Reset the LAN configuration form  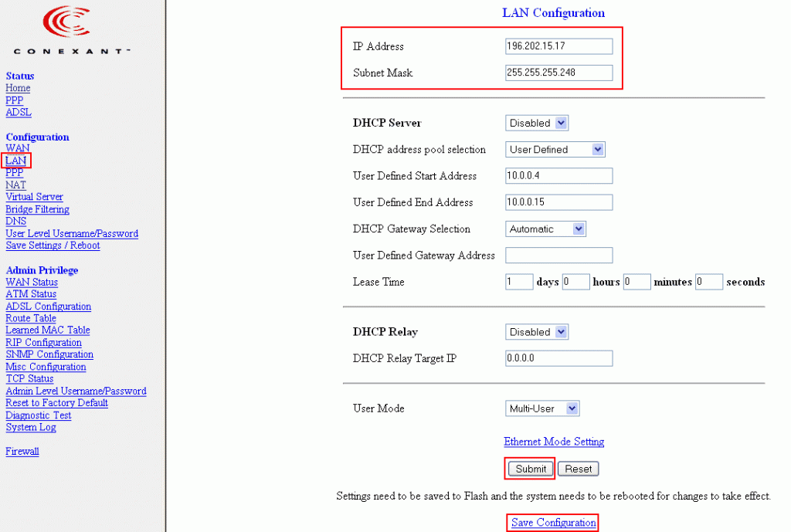pyautogui.click(x=577, y=468)
